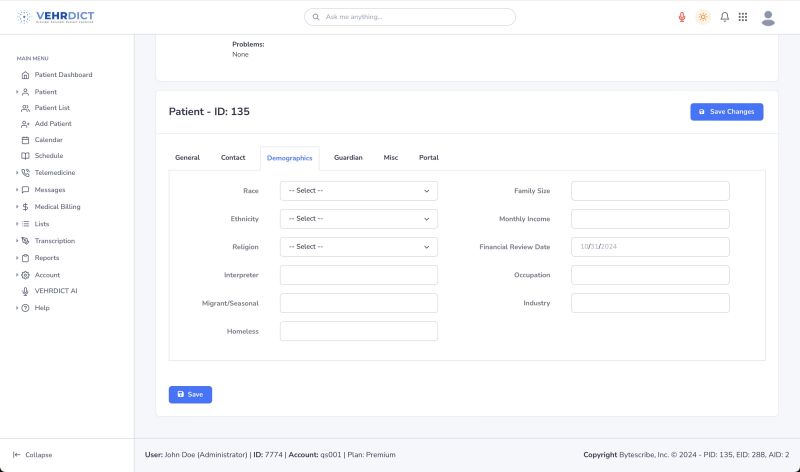Click the Add Patient icon

pos(25,124)
